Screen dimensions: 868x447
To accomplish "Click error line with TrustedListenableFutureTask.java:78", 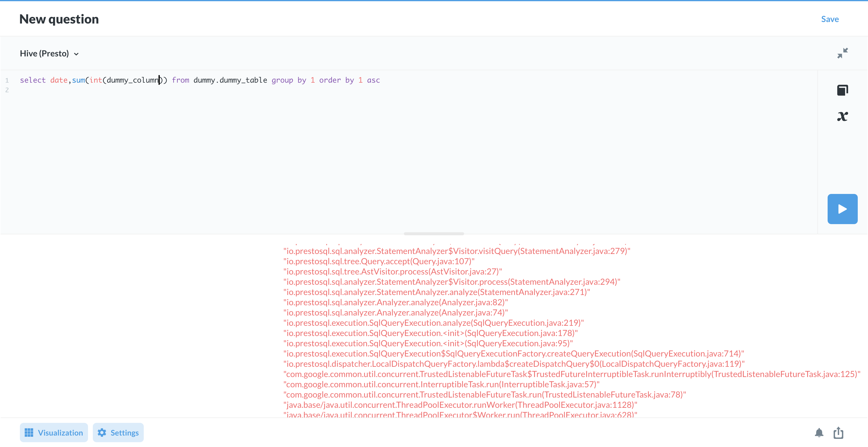I will coord(485,395).
